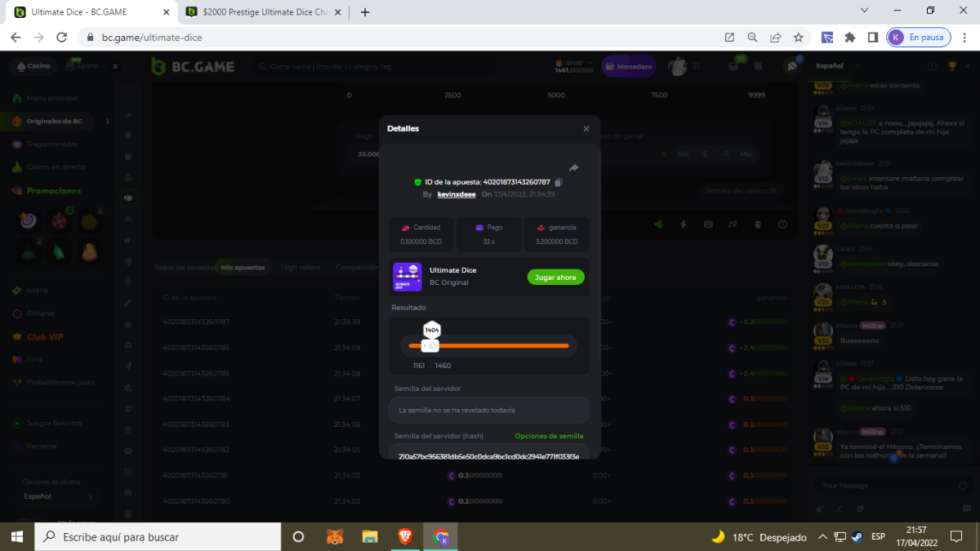Click the Semilla del servidor field
The height and width of the screenshot is (551, 980).
click(488, 410)
